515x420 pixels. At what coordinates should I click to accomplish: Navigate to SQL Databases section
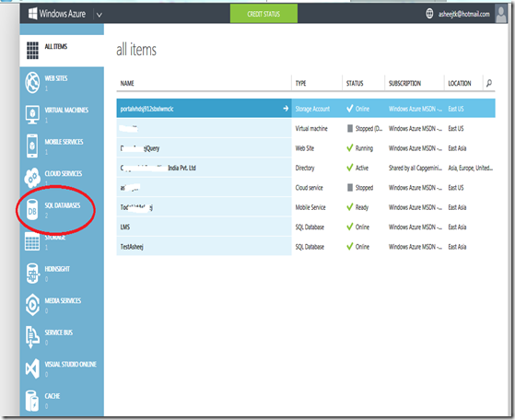point(63,205)
